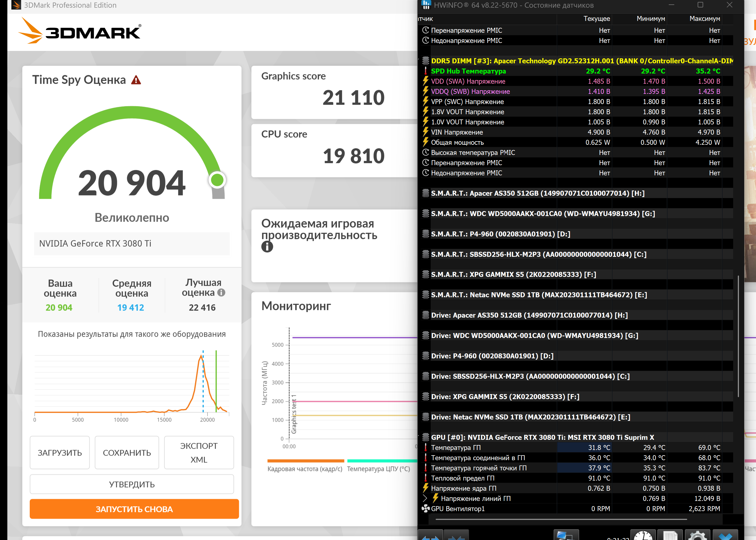Image resolution: width=756 pixels, height=540 pixels.
Task: Click the ЭКСПОРТ XML button
Action: pyautogui.click(x=199, y=452)
